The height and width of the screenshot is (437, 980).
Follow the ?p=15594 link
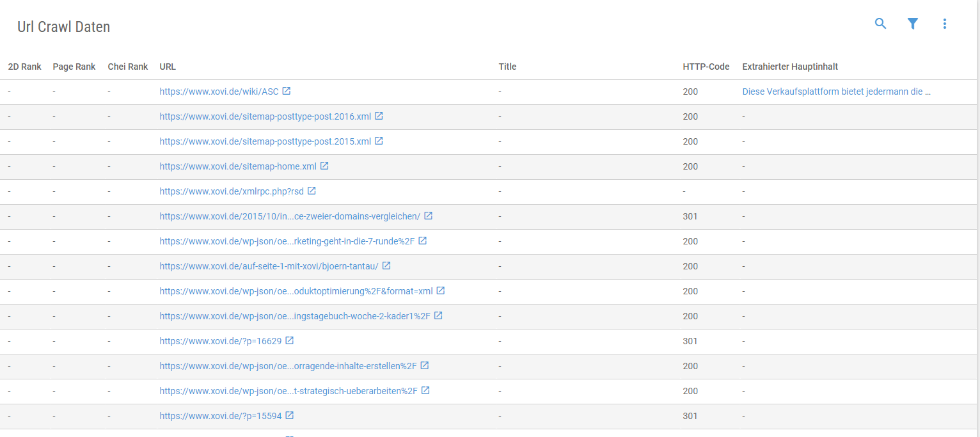[221, 416]
